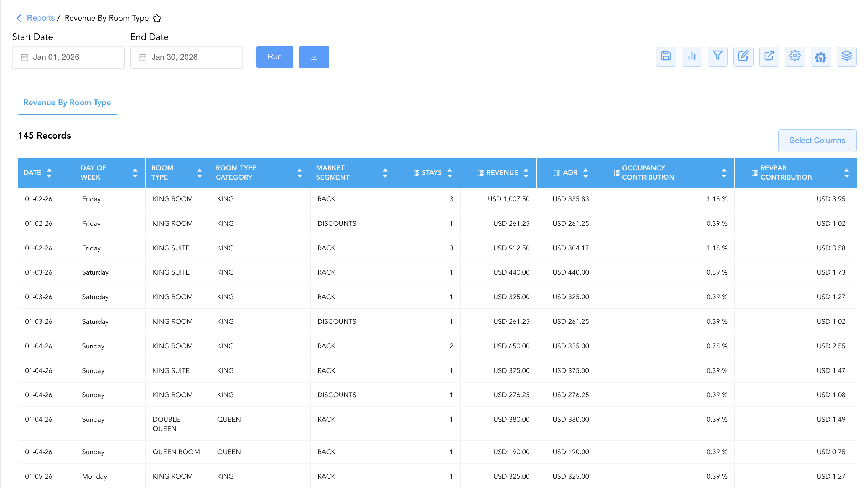Click the open-in-new-window export icon
The image size is (868, 488).
(x=769, y=56)
